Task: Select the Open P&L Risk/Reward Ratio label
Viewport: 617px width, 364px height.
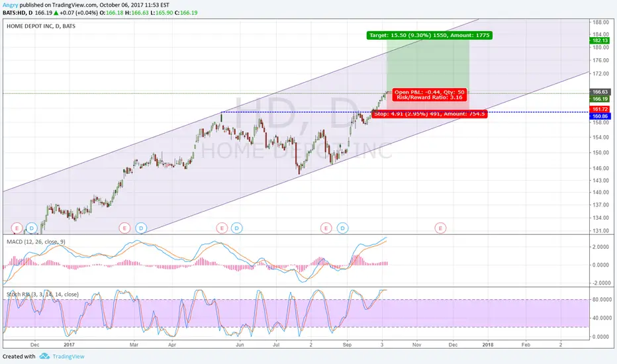Action: [x=429, y=95]
